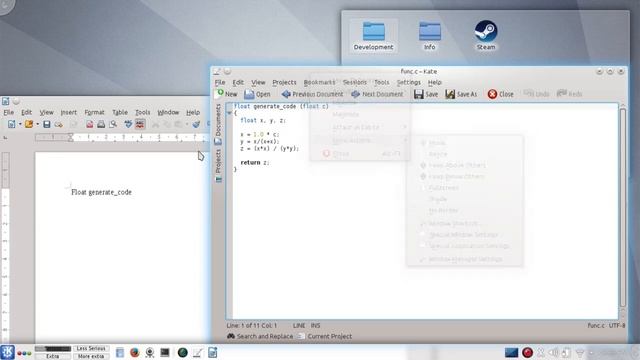Click the red record tray icon

(527, 352)
